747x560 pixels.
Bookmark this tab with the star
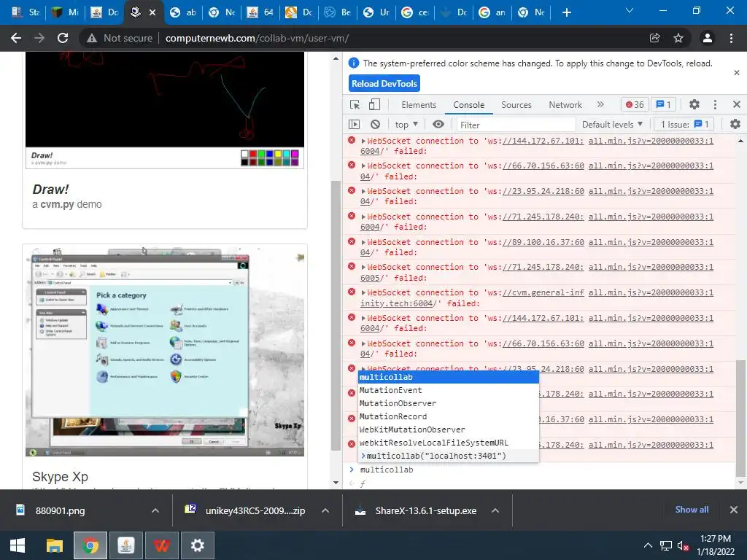coord(678,38)
